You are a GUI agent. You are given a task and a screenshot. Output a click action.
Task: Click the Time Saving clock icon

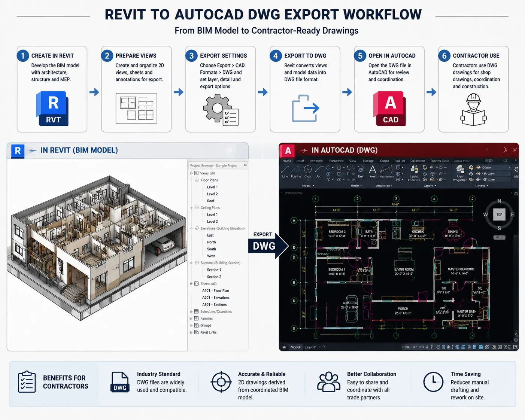pyautogui.click(x=433, y=382)
